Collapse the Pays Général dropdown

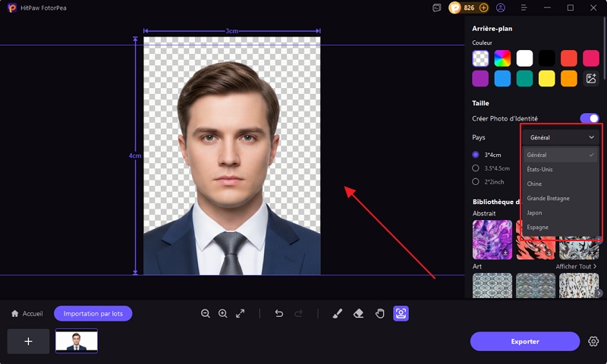point(561,137)
